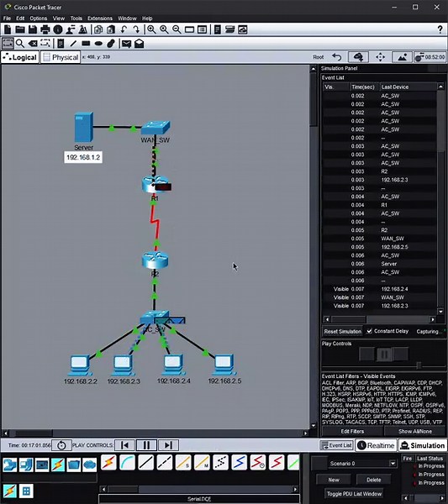The height and width of the screenshot is (504, 448).
Task: Switch to Realtime mode
Action: click(376, 445)
